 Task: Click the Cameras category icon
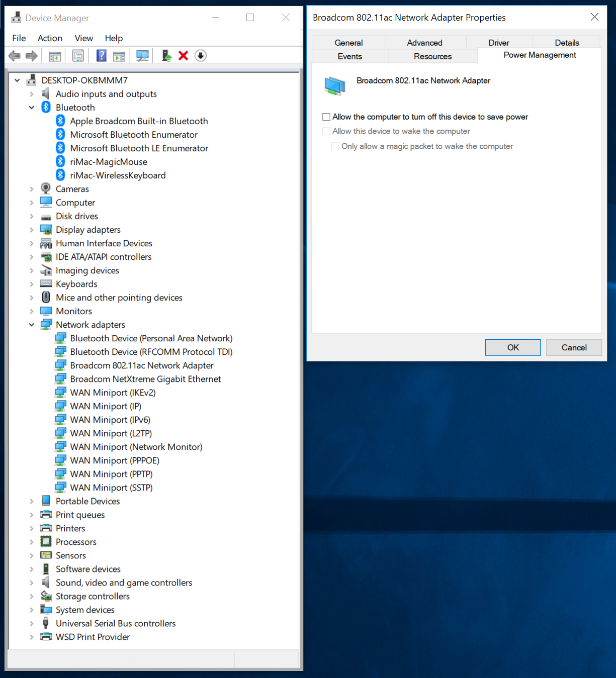click(x=46, y=188)
